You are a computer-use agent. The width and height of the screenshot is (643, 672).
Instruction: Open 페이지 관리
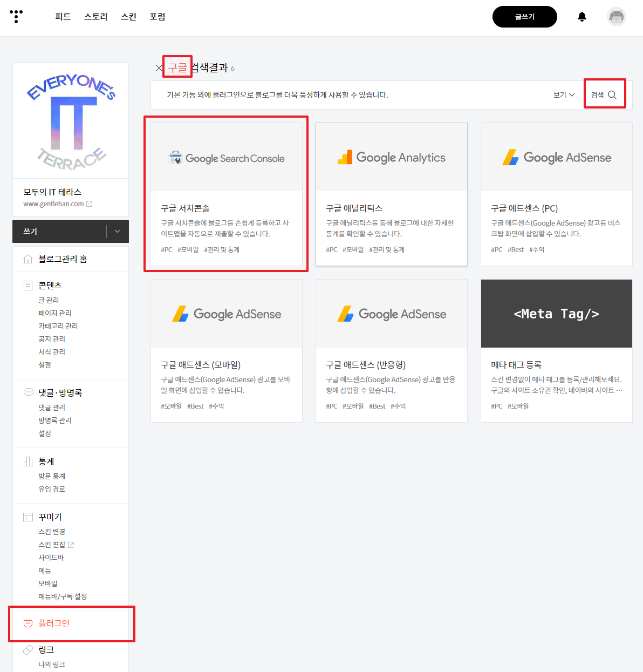point(55,313)
